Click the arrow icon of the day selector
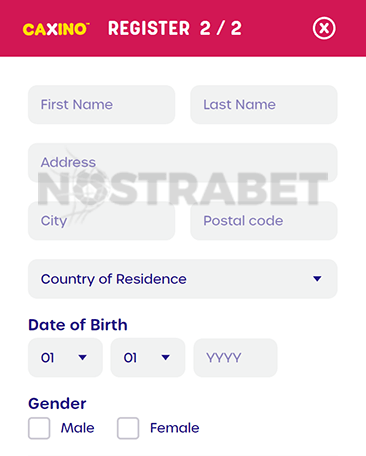This screenshot has width=366, height=456. pyautogui.click(x=82, y=358)
